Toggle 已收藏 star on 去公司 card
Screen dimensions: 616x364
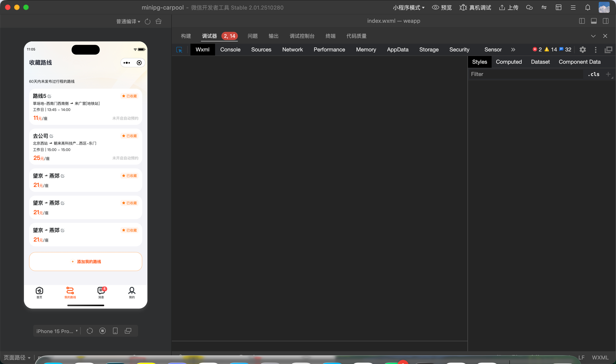pyautogui.click(x=129, y=136)
